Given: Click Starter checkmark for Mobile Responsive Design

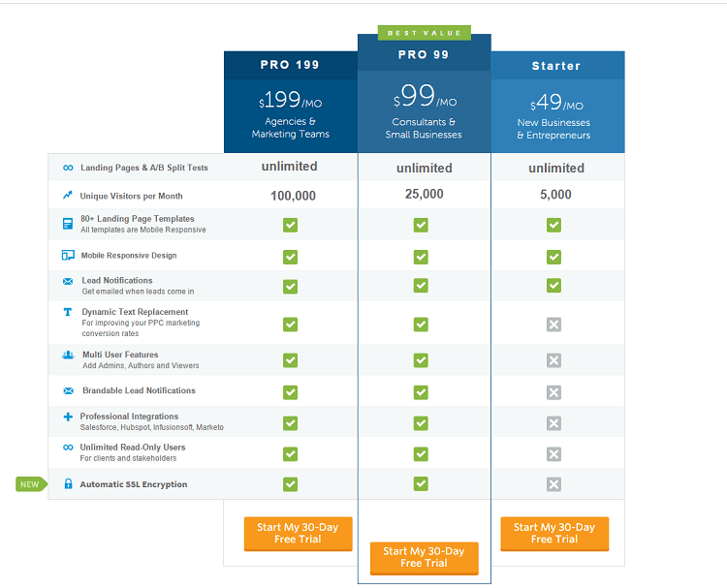Looking at the screenshot, I should 553,257.
